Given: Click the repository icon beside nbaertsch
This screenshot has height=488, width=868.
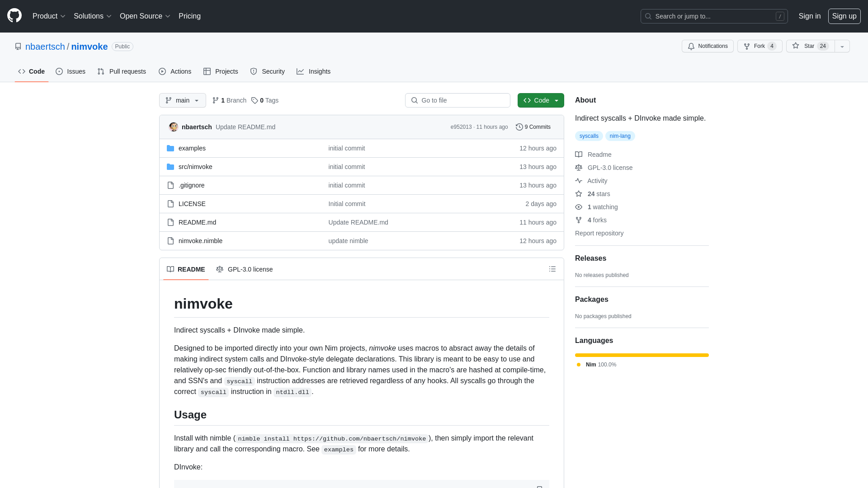Looking at the screenshot, I should coord(18,47).
